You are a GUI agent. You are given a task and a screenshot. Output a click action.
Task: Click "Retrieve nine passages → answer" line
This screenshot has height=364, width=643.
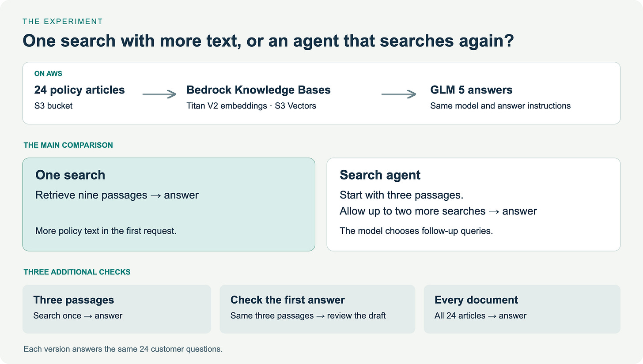(117, 195)
